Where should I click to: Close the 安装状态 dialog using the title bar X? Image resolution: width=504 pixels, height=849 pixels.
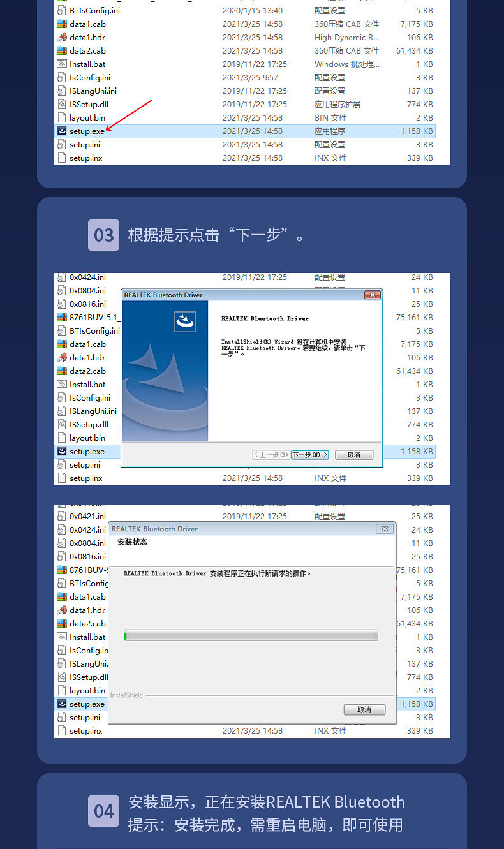tap(384, 529)
